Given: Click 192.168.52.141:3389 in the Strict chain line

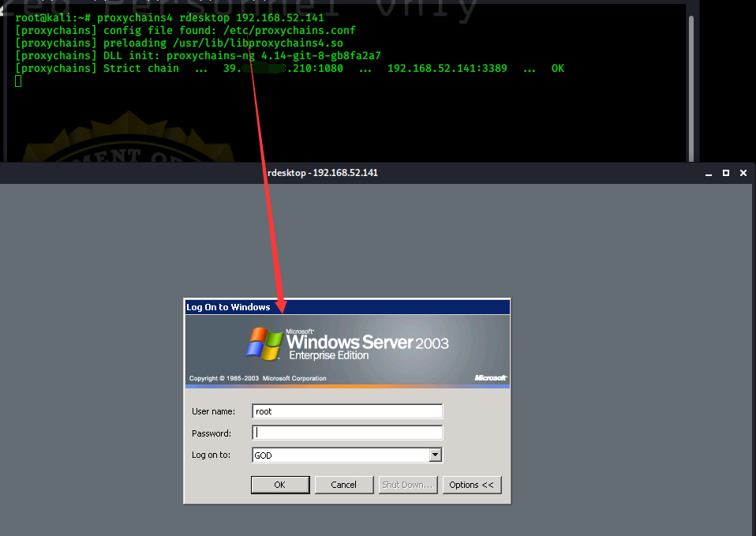Looking at the screenshot, I should (447, 68).
